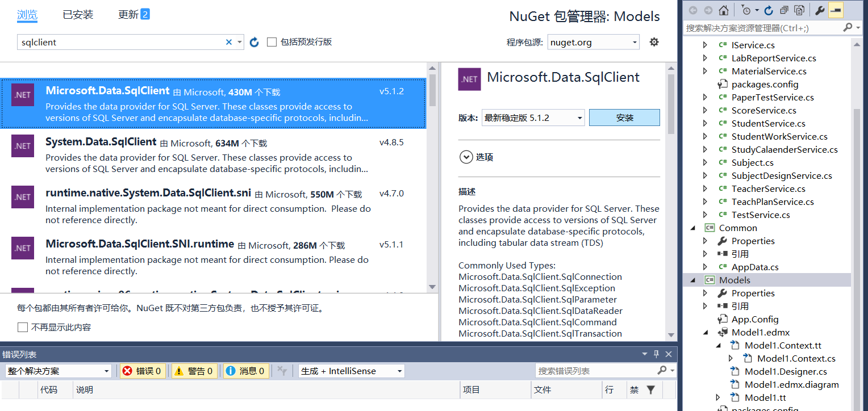868x411 pixels.
Task: Open App.Config in Solution Explorer
Action: (x=755, y=319)
